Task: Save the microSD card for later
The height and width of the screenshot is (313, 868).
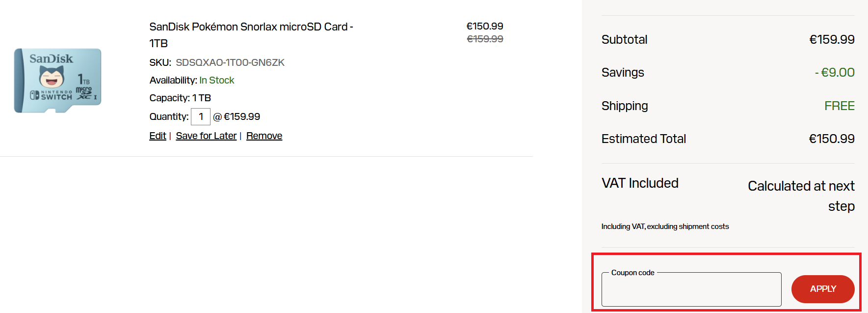Action: (x=206, y=136)
